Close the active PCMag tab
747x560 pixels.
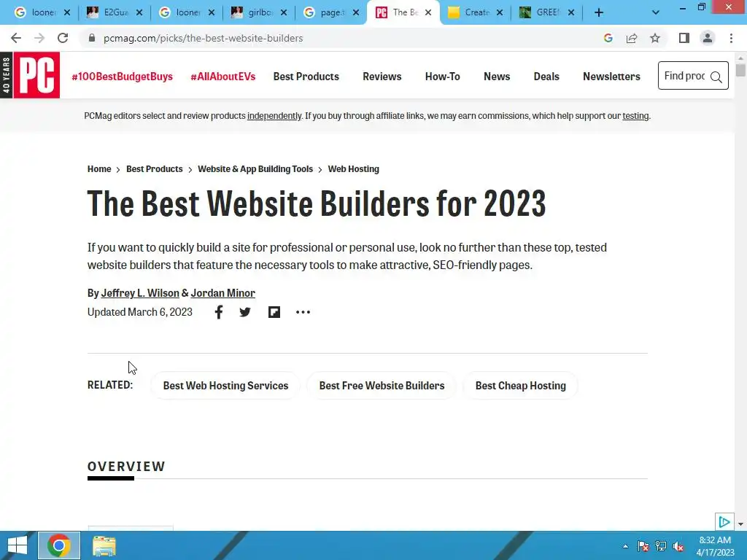428,13
